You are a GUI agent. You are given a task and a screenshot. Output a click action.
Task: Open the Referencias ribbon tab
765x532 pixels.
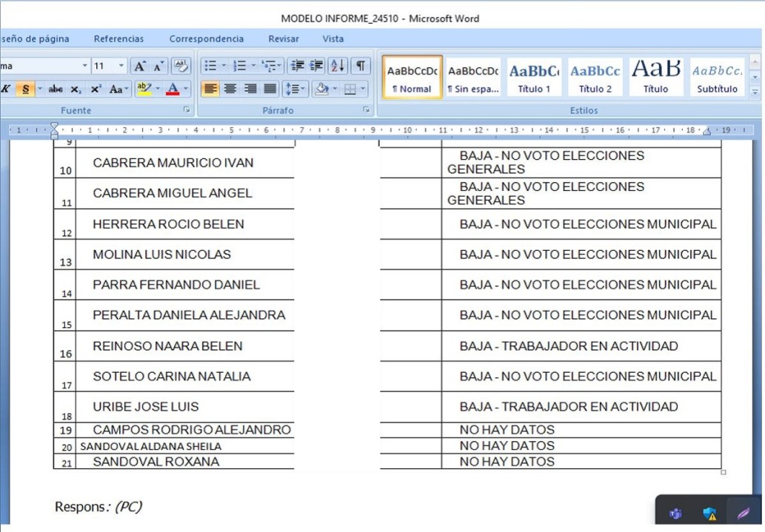(x=118, y=38)
